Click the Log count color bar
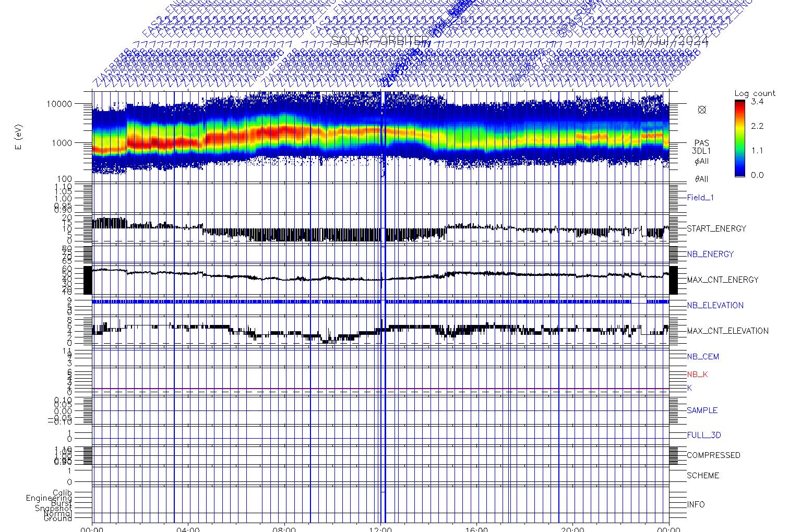This screenshot has width=789, height=532. tap(740, 138)
